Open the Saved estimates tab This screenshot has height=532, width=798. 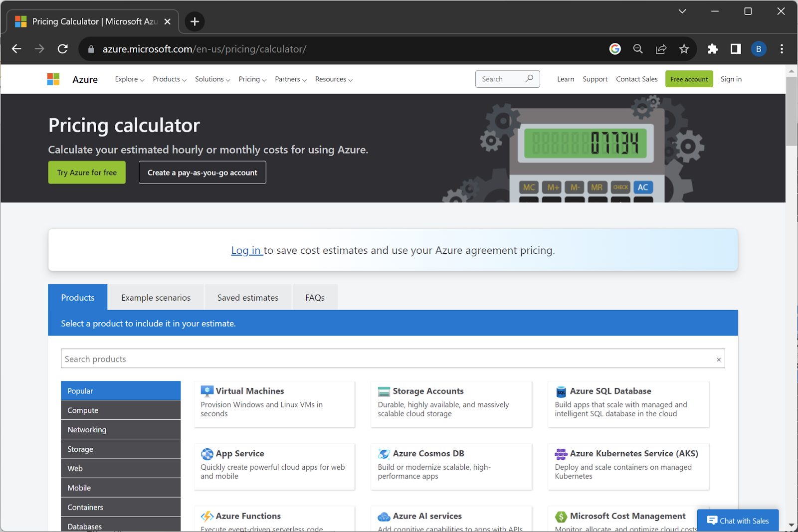click(x=247, y=297)
